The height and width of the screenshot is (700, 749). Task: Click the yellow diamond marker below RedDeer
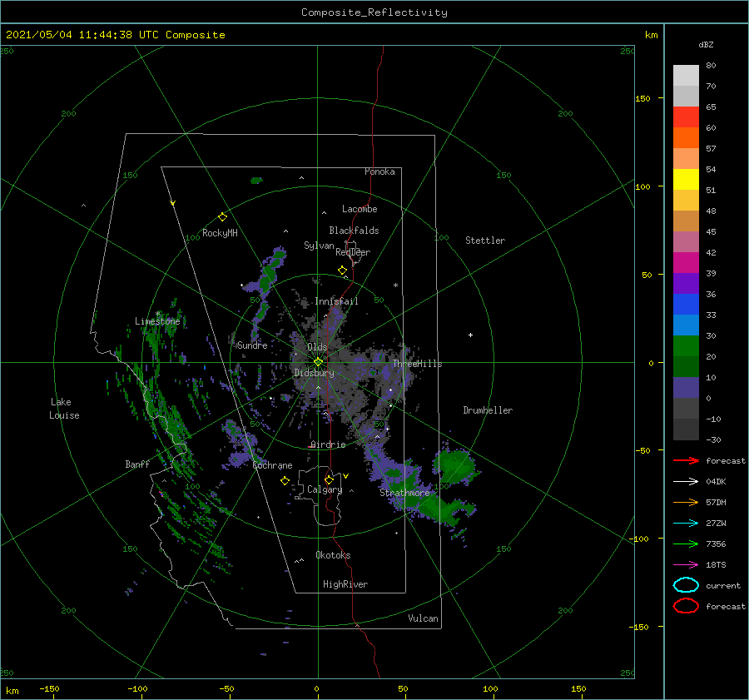[342, 271]
